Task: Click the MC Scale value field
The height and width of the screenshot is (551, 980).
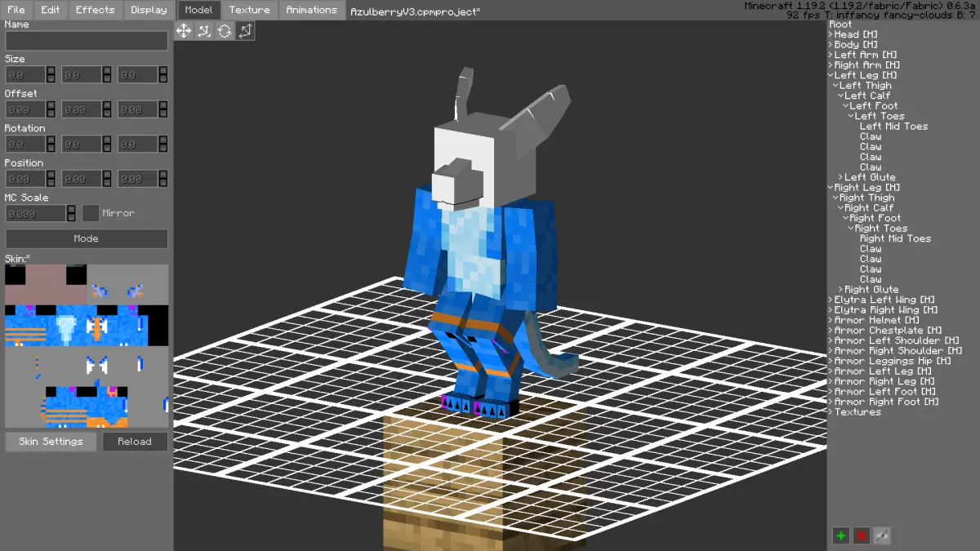Action: click(x=35, y=213)
